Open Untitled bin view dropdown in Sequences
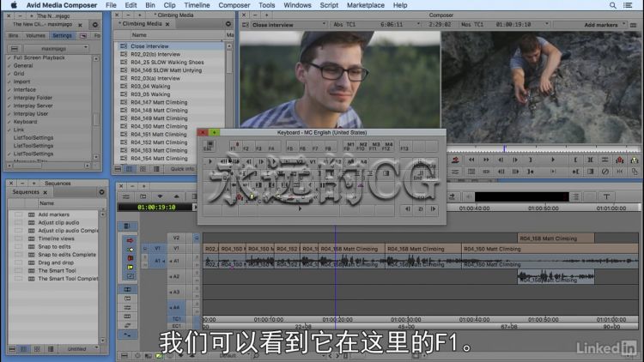644x362 pixels. coord(79,349)
